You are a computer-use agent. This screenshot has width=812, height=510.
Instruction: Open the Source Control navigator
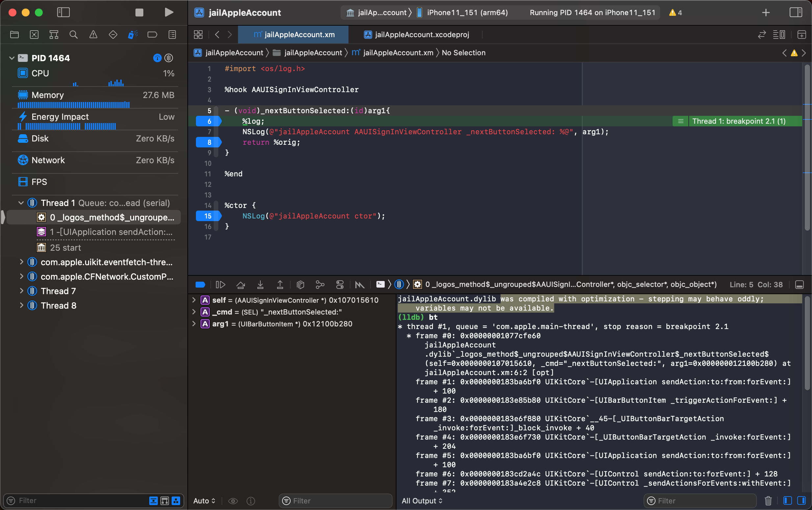(x=34, y=35)
